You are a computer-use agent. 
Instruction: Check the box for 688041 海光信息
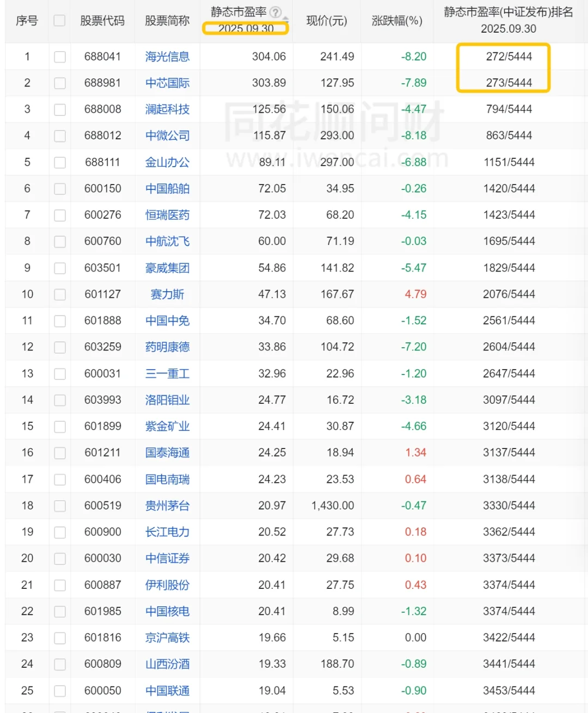click(x=60, y=57)
